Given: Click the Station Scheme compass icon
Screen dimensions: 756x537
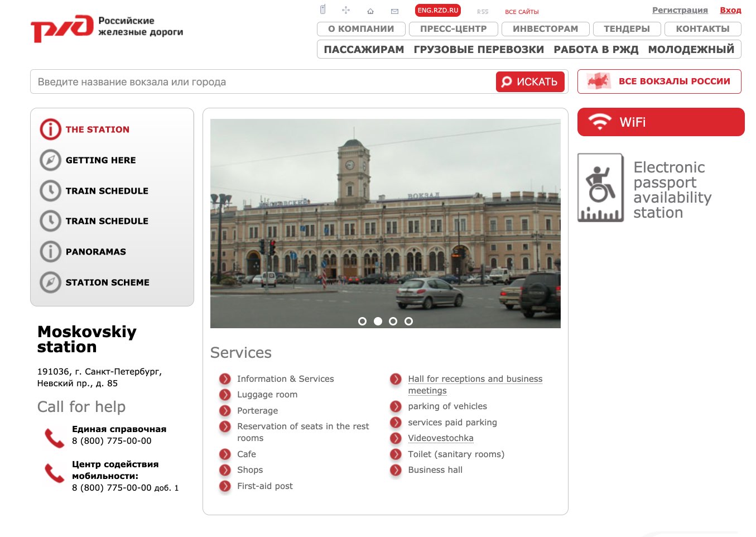Looking at the screenshot, I should [x=50, y=282].
